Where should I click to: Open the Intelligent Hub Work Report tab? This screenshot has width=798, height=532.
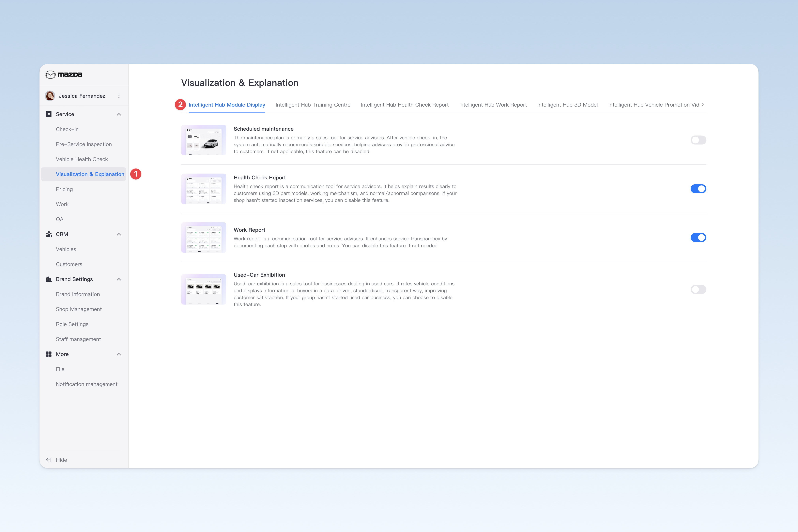coord(493,105)
